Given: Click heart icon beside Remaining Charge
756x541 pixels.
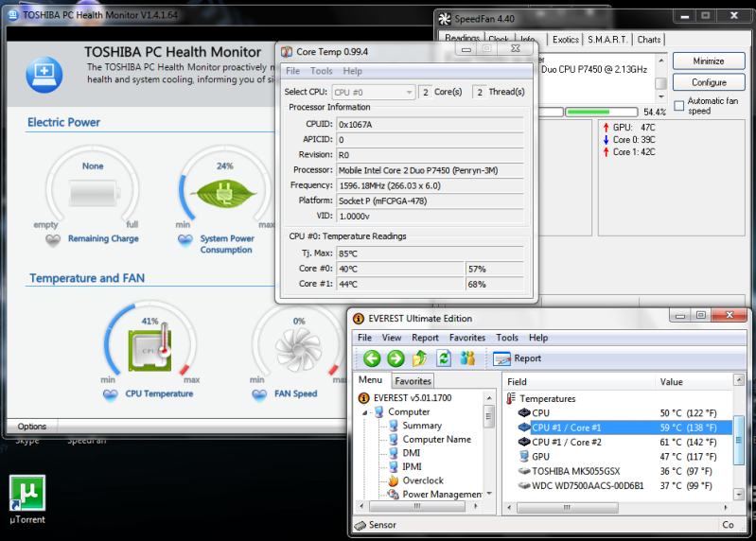Looking at the screenshot, I should coord(53,239).
